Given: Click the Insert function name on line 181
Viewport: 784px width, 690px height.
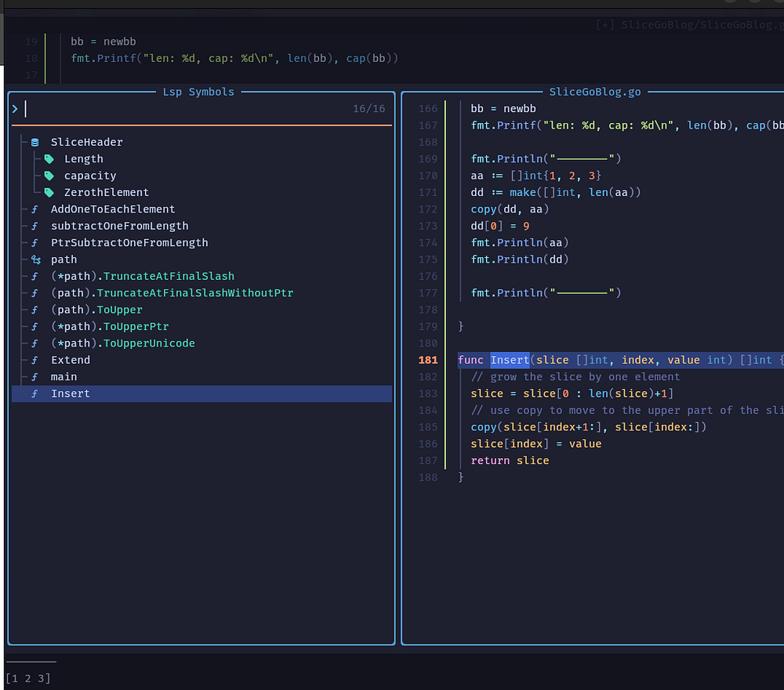Looking at the screenshot, I should [510, 360].
